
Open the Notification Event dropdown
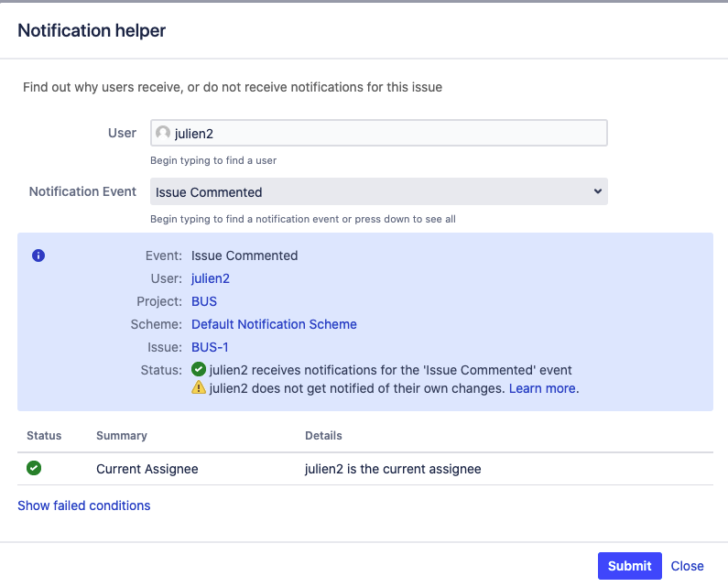pyautogui.click(x=379, y=191)
